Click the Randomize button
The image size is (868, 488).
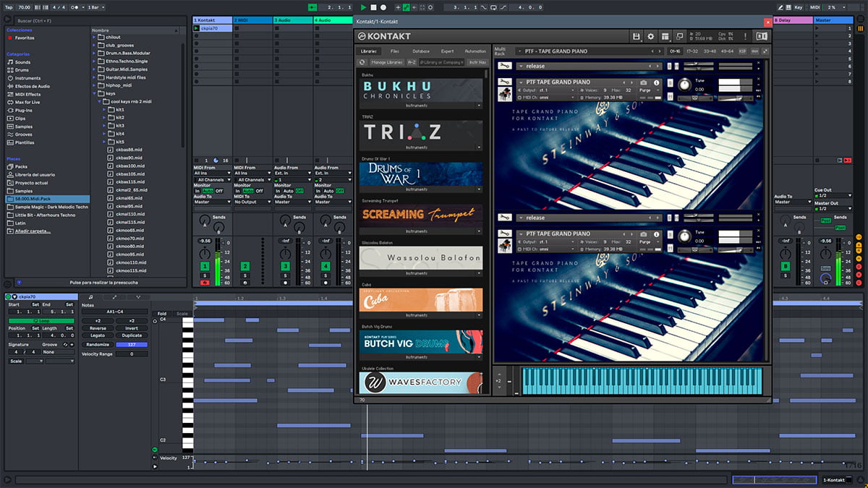(x=98, y=345)
